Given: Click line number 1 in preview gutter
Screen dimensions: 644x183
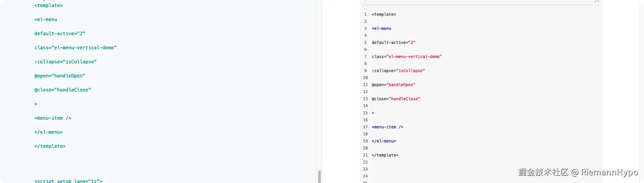Looking at the screenshot, I should tap(365, 14).
